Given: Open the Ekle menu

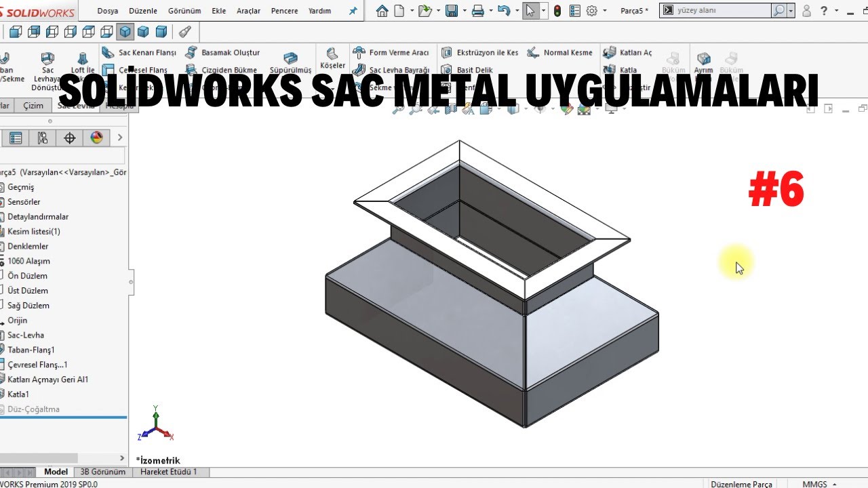Looking at the screenshot, I should [x=218, y=11].
